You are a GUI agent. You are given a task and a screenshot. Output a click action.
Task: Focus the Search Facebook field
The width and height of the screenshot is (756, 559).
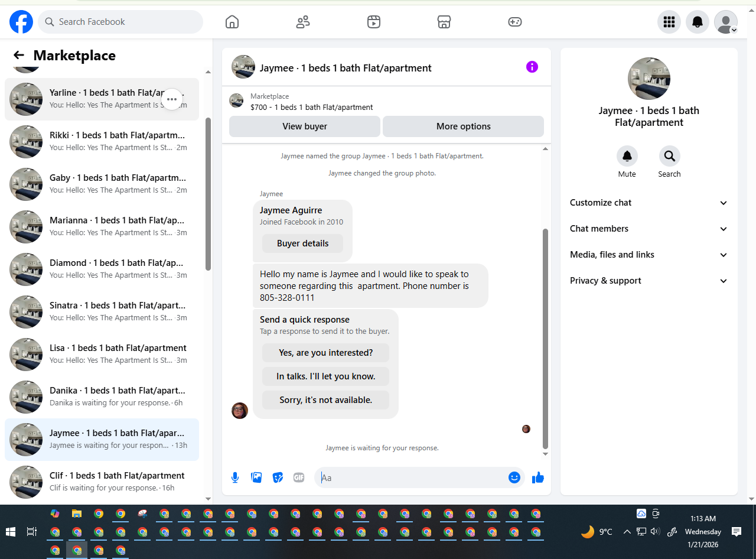click(x=120, y=22)
